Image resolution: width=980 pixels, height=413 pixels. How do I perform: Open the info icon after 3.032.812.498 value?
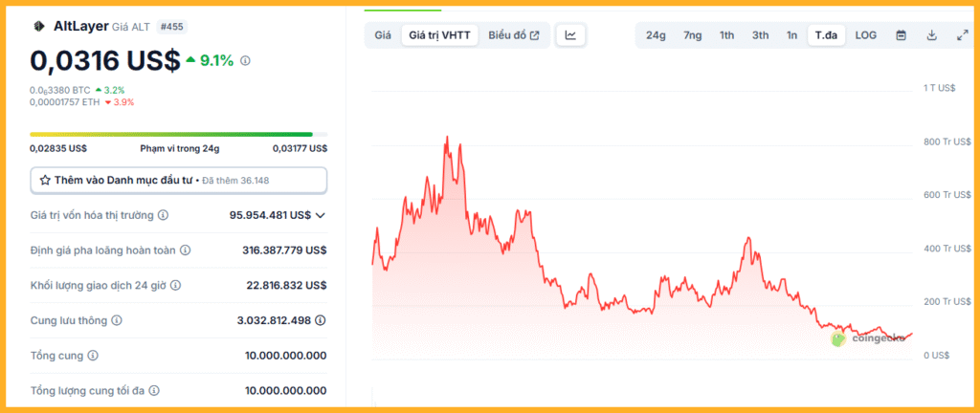(x=320, y=320)
